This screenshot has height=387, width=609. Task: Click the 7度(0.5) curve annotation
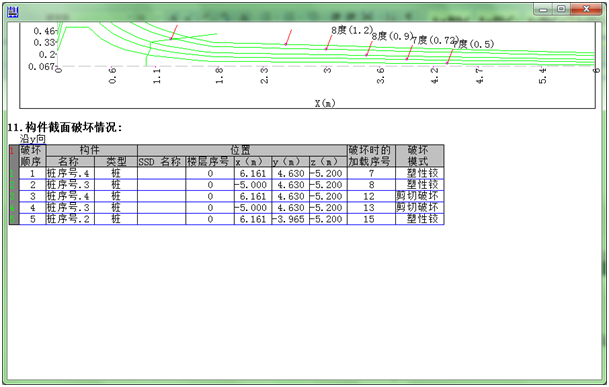coord(473,44)
